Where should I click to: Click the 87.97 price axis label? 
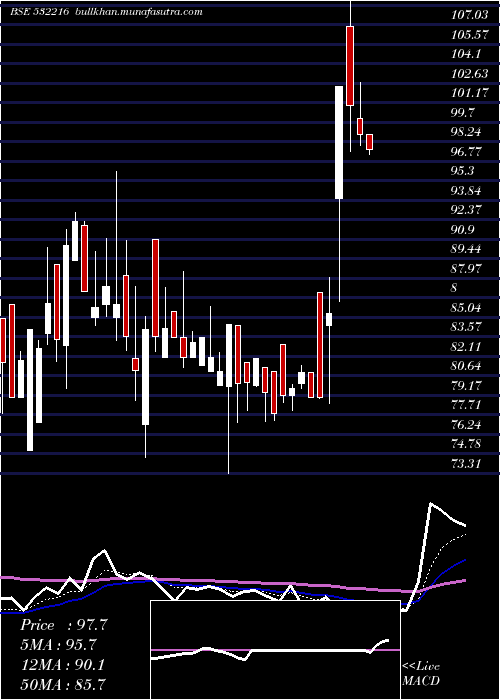466,269
